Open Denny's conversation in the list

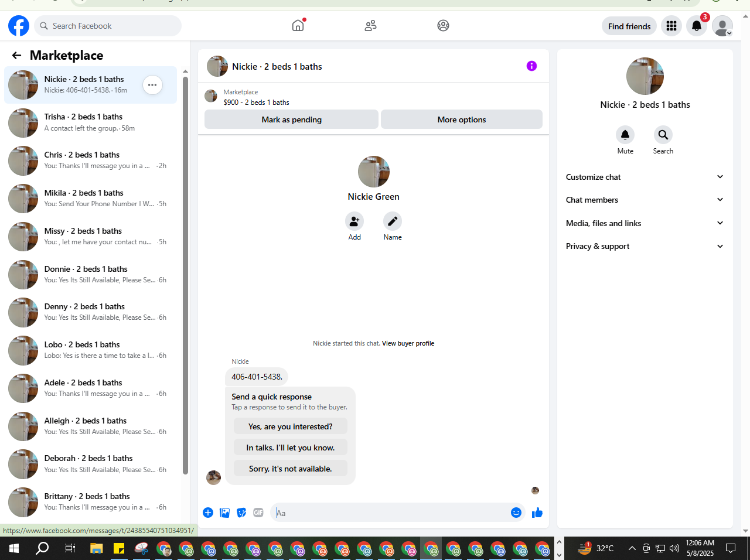(91, 312)
